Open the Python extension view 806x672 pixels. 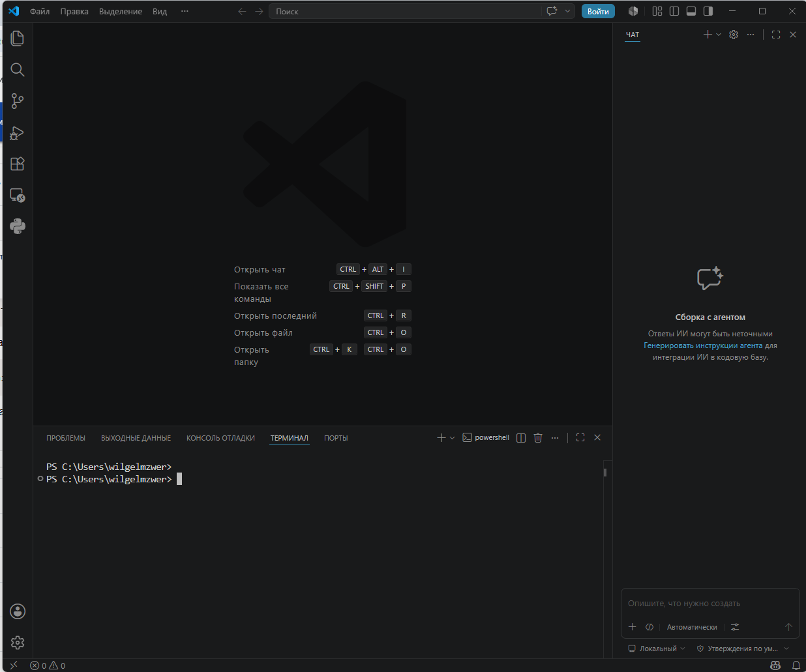(x=18, y=226)
